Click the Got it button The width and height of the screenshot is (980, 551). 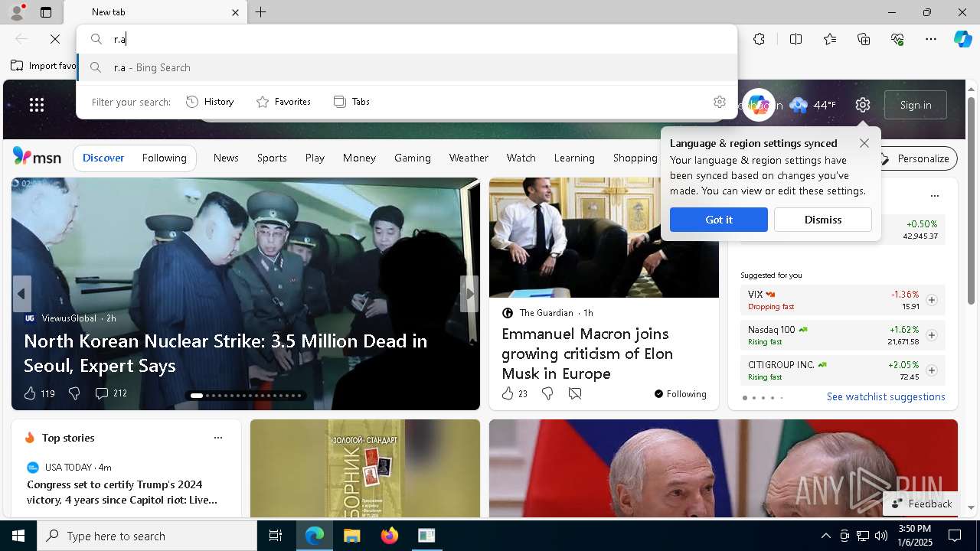coord(719,220)
